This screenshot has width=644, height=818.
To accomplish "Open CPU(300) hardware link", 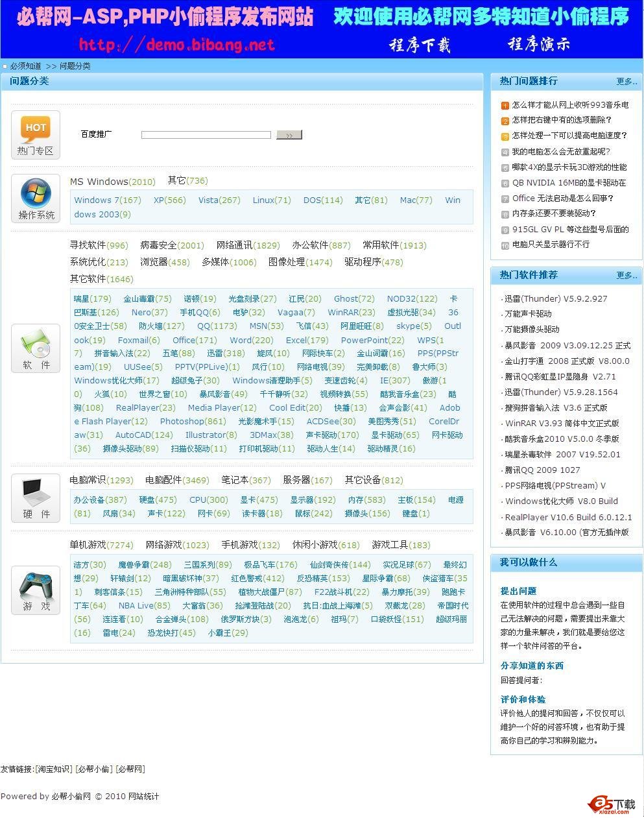I will pyautogui.click(x=209, y=500).
